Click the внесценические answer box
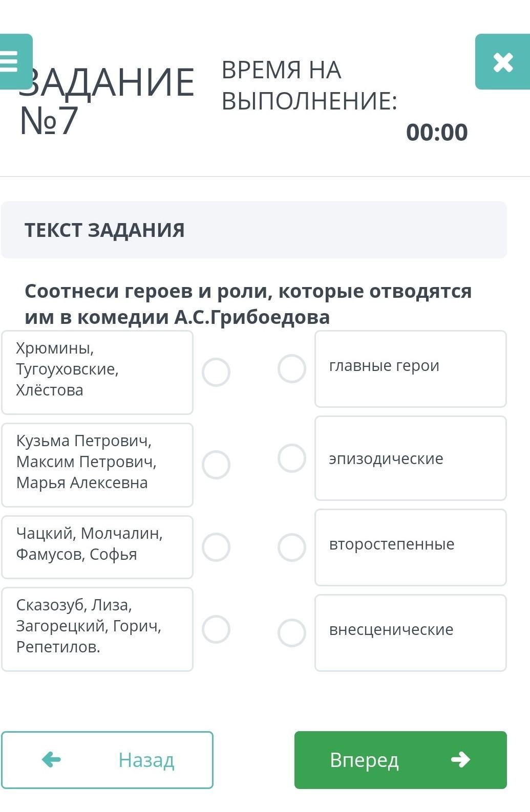 coord(410,632)
